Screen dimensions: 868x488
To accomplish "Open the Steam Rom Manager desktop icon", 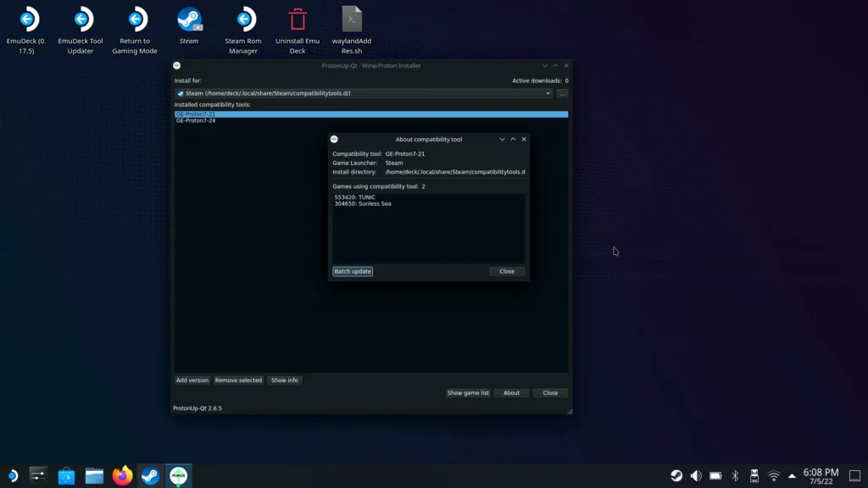I will tap(243, 30).
